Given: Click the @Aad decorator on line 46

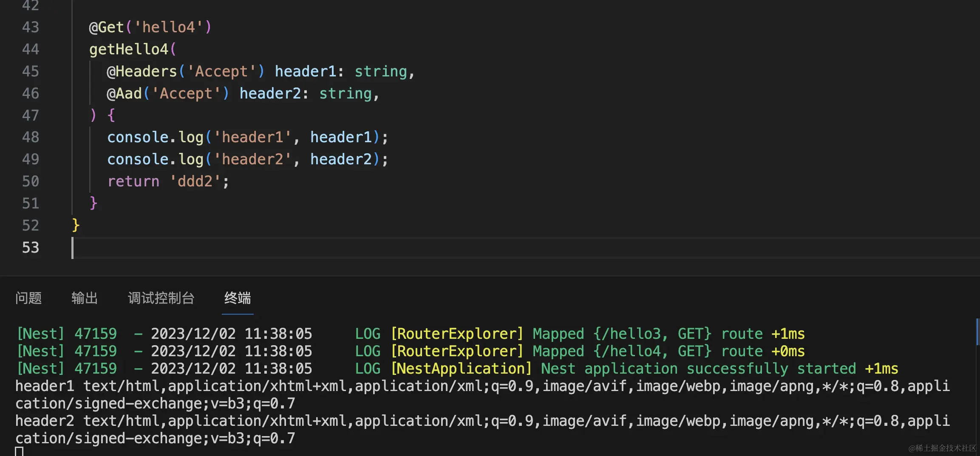Looking at the screenshot, I should coord(124,93).
